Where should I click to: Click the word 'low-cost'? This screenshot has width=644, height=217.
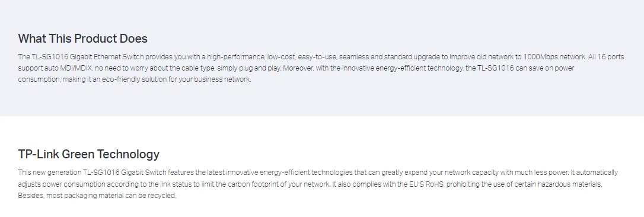(x=281, y=57)
